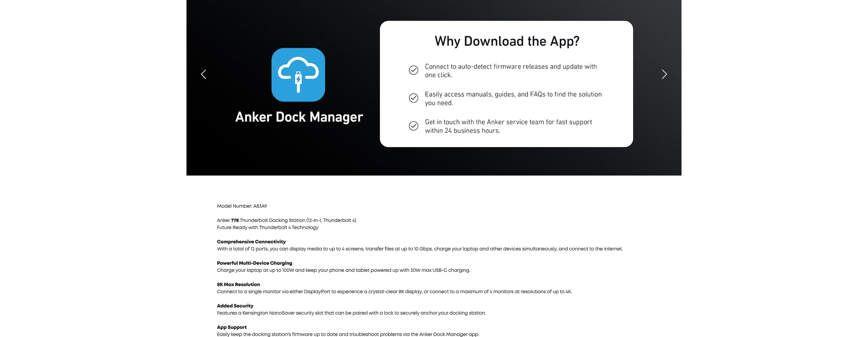This screenshot has height=337, width=868.
Task: Click the Anker 778 Thunderbolt Docking Station title
Action: [x=286, y=220]
